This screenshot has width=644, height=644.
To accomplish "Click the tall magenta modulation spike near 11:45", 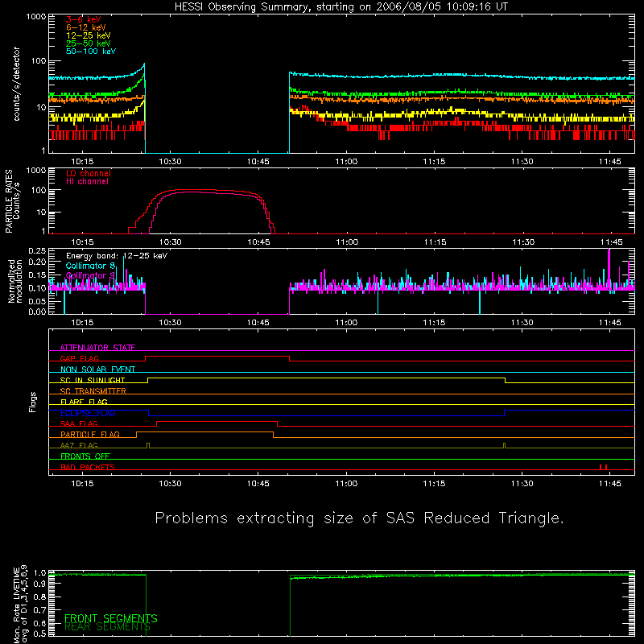I will (609, 267).
